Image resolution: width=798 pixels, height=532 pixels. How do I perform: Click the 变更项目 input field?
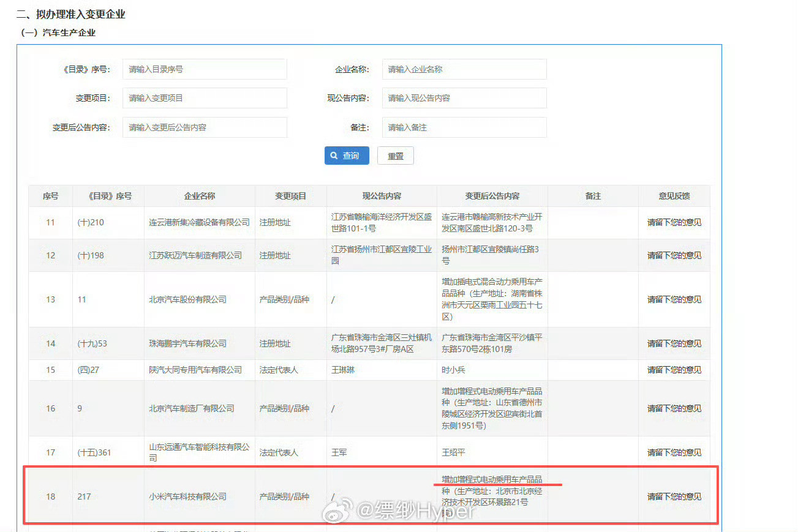(x=205, y=98)
